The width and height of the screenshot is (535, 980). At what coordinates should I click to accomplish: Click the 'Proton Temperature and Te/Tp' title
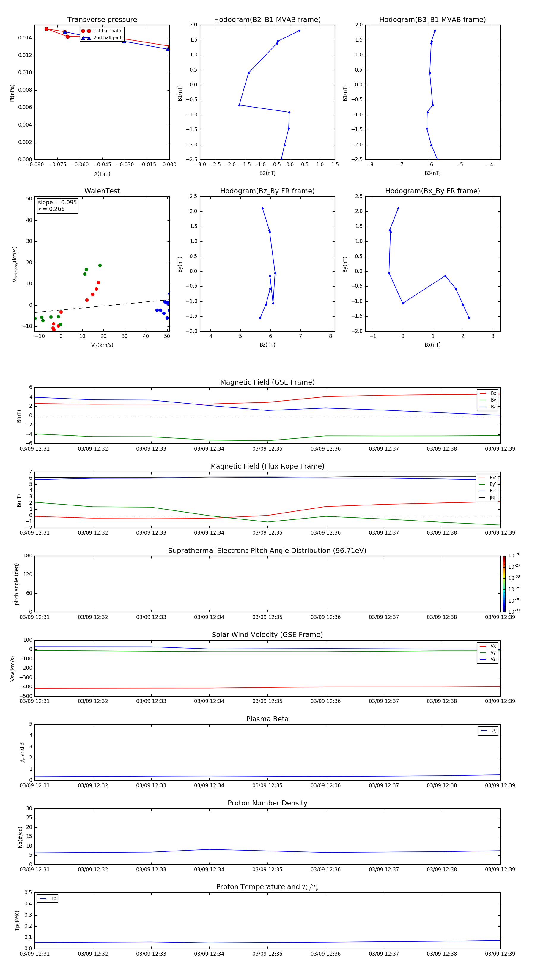pos(267,887)
